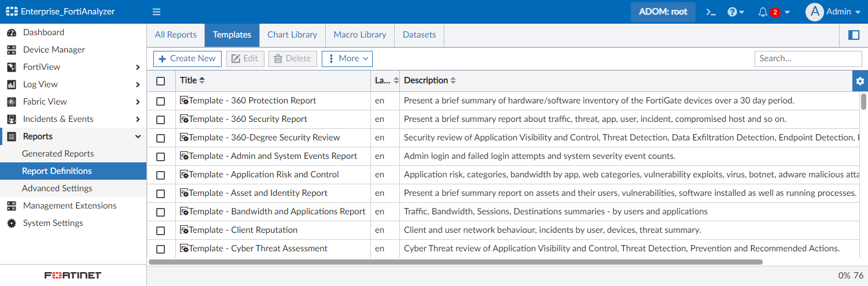Image resolution: width=868 pixels, height=286 pixels.
Task: Click the Create New button
Action: point(187,58)
